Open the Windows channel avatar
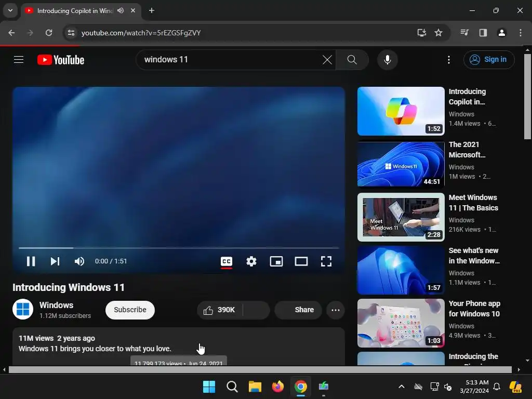 tap(23, 309)
